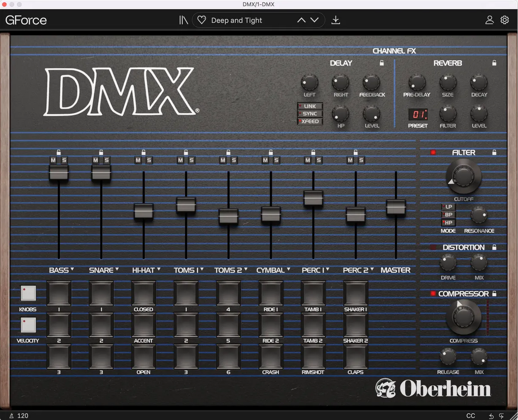Click the metronome tempo icon
This screenshot has width=518, height=420.
[11, 416]
